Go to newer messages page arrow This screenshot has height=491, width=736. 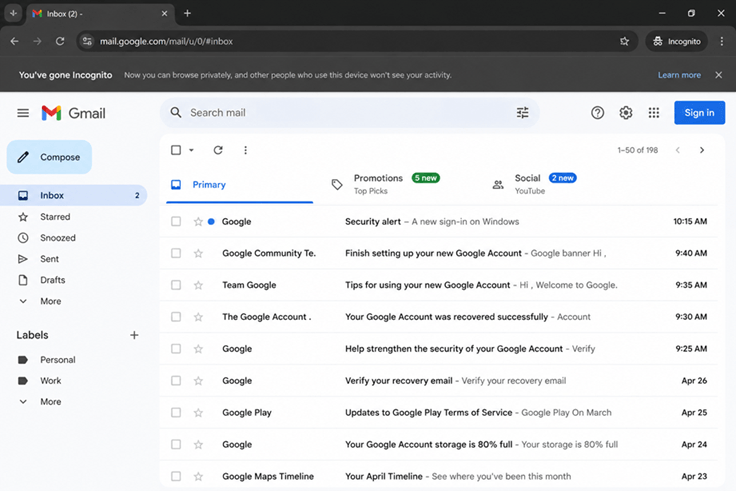point(677,150)
